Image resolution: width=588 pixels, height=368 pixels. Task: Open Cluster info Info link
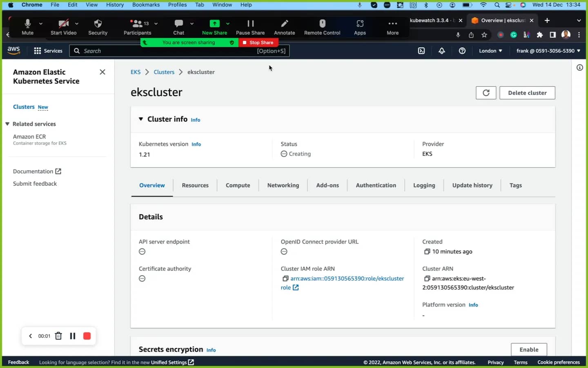click(x=196, y=120)
